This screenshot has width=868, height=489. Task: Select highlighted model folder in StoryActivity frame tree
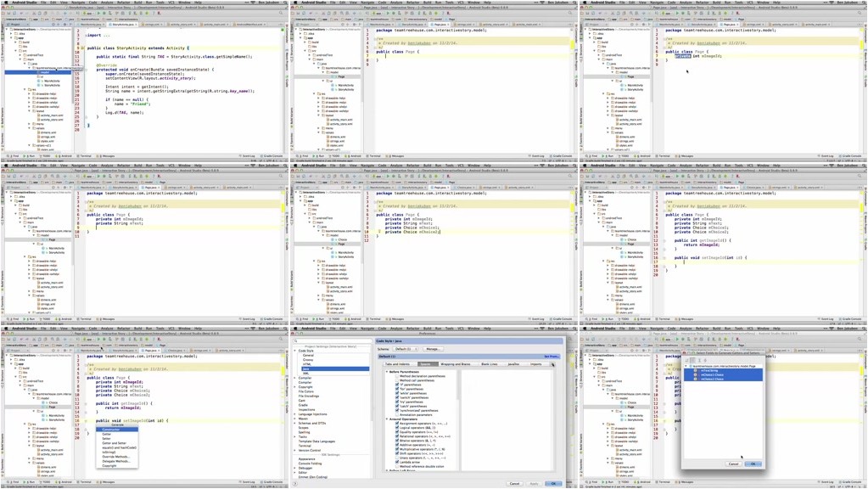(38, 72)
